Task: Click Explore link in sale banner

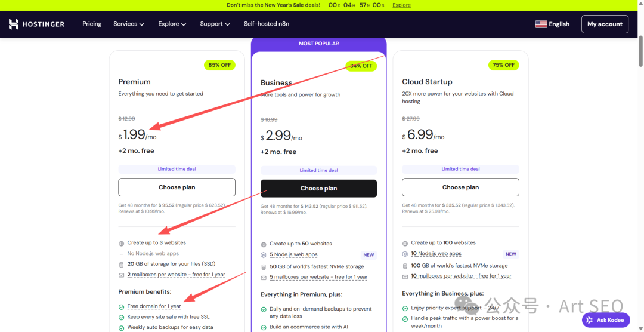Action: click(x=401, y=5)
